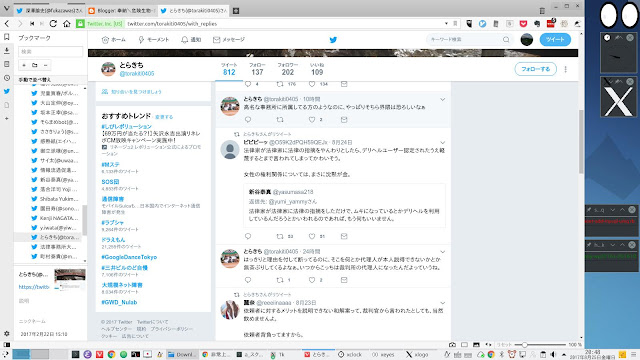The image size is (640, 360).
Task: Open the #GoogleDanceTokyo trend
Action: [129, 257]
